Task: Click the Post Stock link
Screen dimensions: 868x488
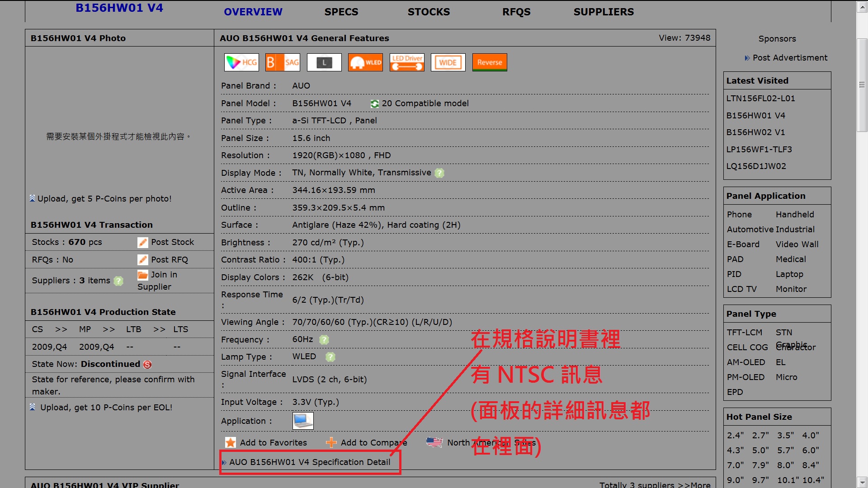Action: 172,242
